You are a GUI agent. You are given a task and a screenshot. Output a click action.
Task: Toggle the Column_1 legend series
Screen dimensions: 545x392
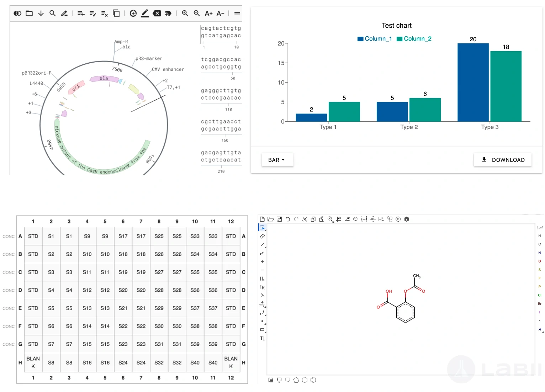[x=375, y=39]
